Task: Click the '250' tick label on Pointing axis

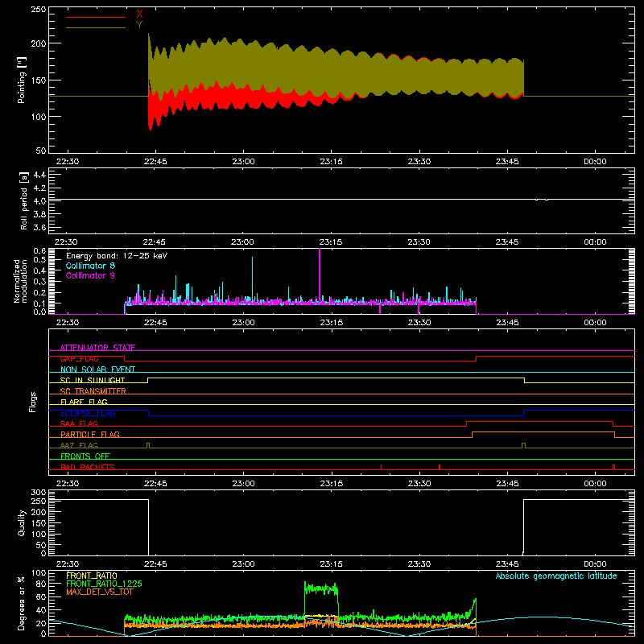Action: 39,10
